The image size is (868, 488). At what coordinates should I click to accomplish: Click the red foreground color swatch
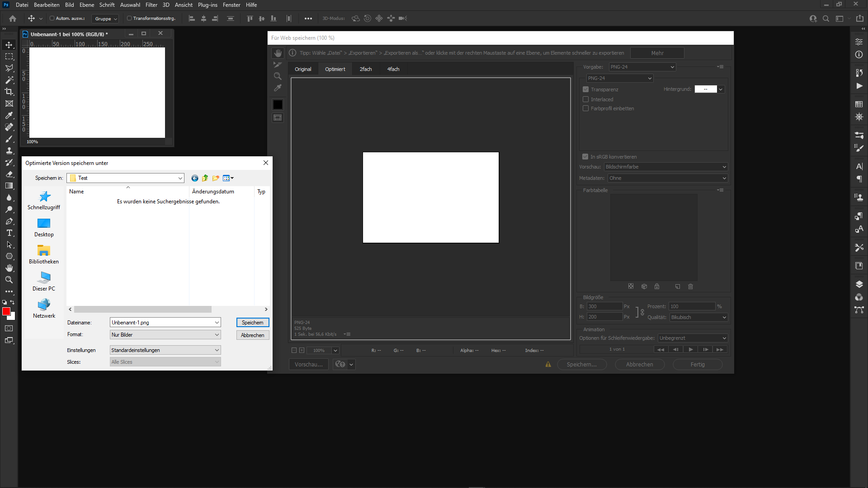tap(6, 311)
